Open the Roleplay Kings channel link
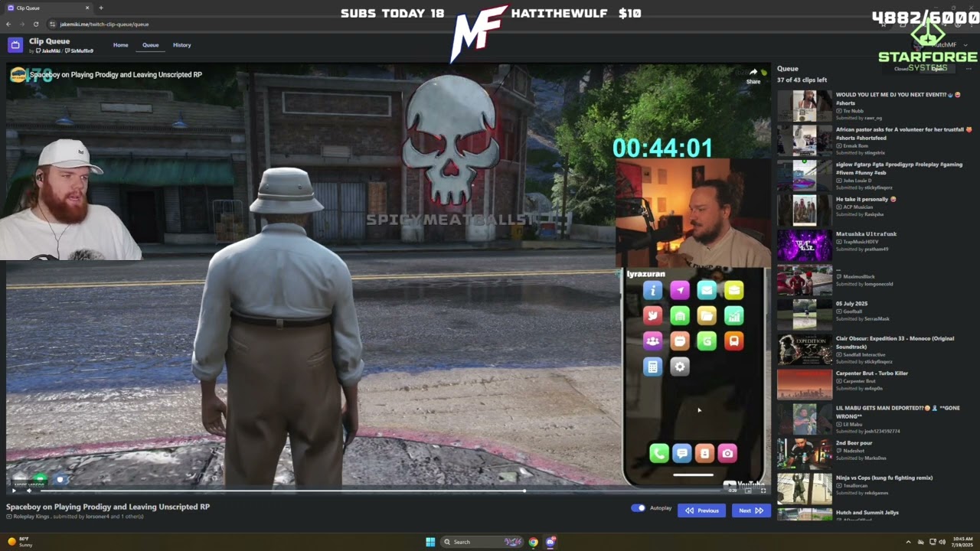The width and height of the screenshot is (980, 551). (31, 517)
